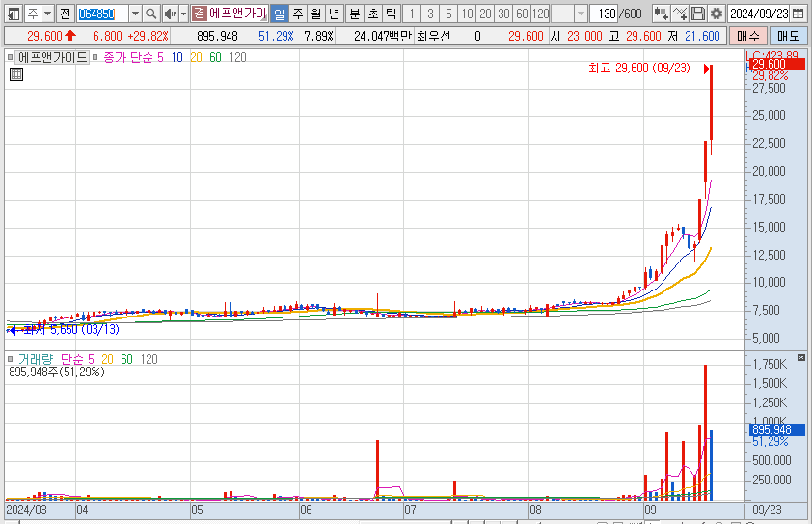Select yearly (년) chart period
The width and height of the screenshot is (812, 524).
pos(335,14)
